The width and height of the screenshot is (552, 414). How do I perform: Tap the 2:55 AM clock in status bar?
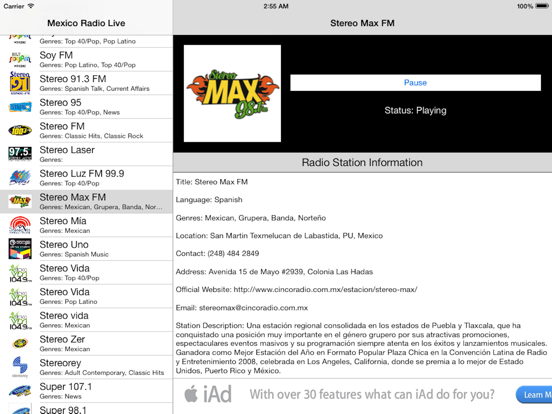click(276, 6)
